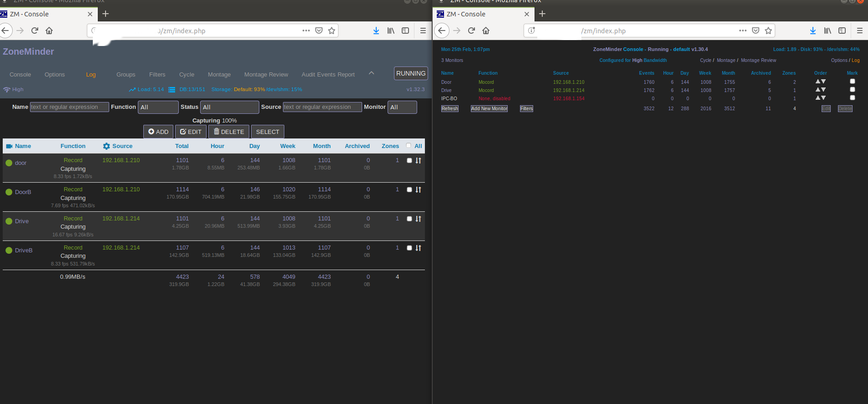
Task: Click Source gear icon column header
Action: coord(106,146)
